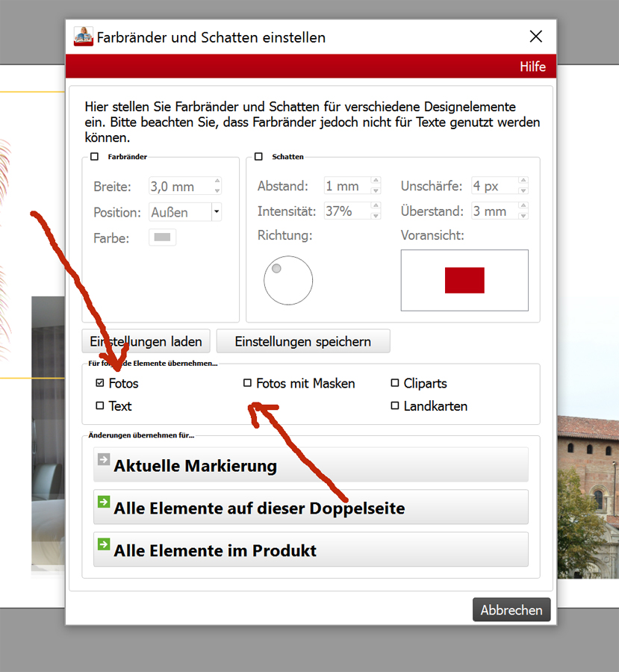
Task: Increase Überstand with spinner up arrow
Action: (x=523, y=206)
